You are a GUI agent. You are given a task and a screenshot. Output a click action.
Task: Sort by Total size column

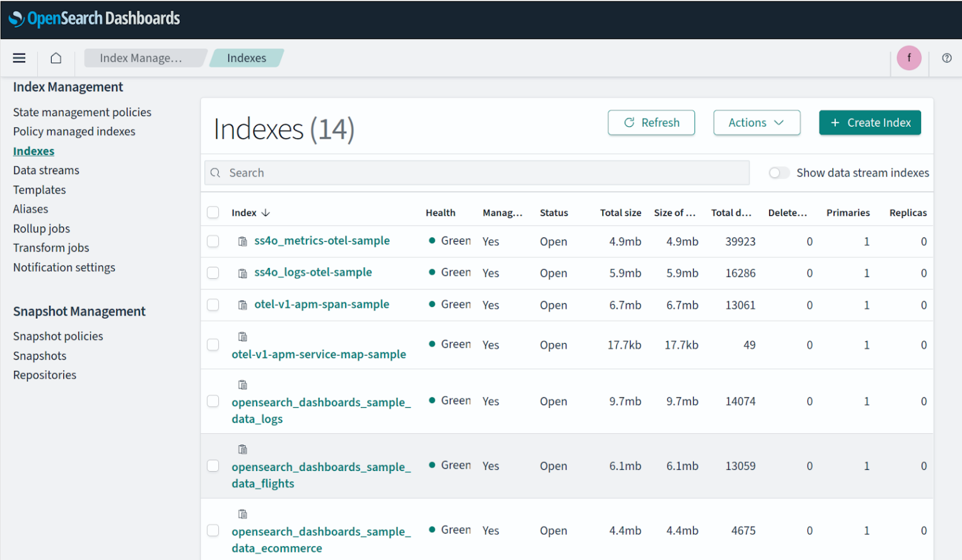[x=620, y=213]
